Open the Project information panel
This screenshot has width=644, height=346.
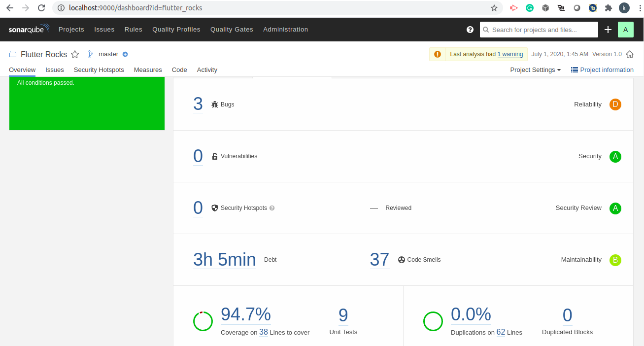[x=602, y=69]
